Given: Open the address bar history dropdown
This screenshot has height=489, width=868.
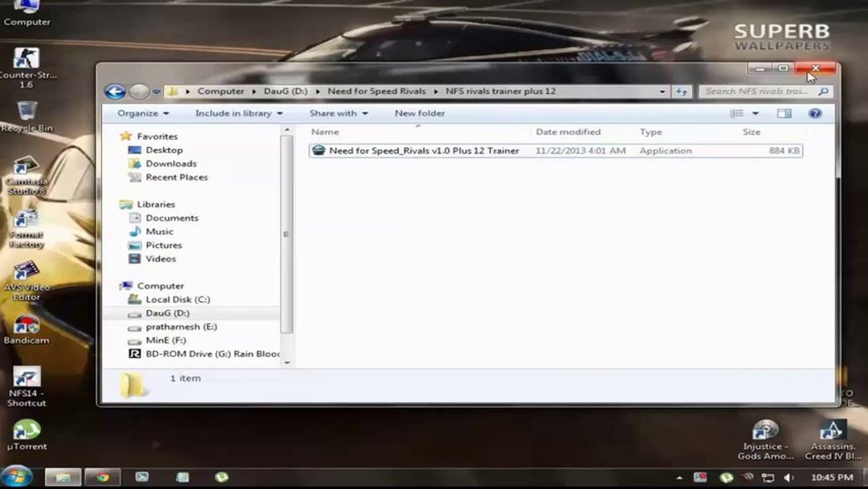Looking at the screenshot, I should tap(662, 91).
